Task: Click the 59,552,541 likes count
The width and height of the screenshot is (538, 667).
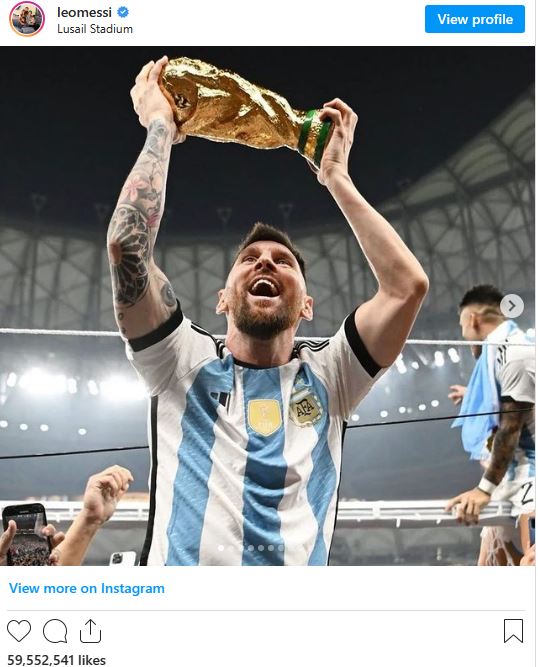Action: (57, 660)
